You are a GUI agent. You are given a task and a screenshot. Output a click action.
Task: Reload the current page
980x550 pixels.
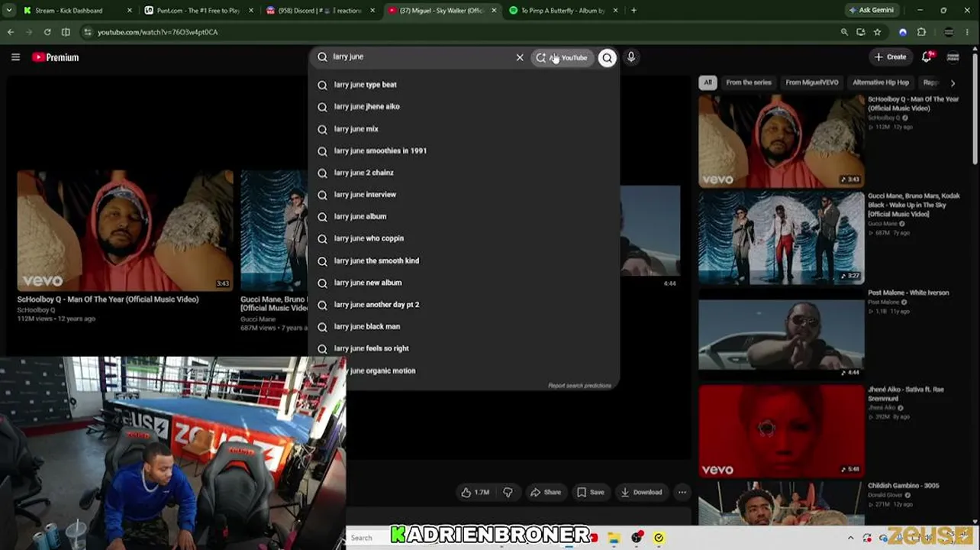coord(47,32)
